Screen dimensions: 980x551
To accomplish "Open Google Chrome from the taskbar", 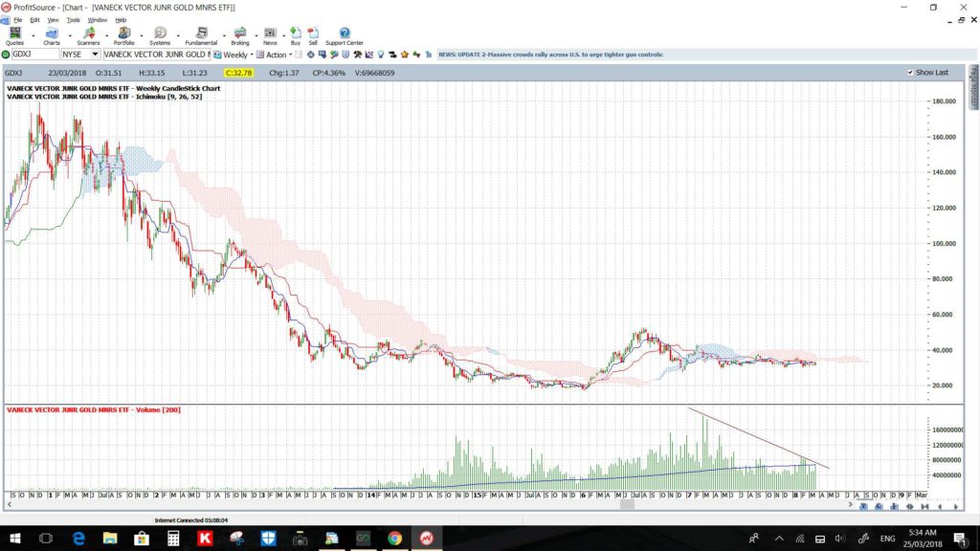I will [394, 538].
